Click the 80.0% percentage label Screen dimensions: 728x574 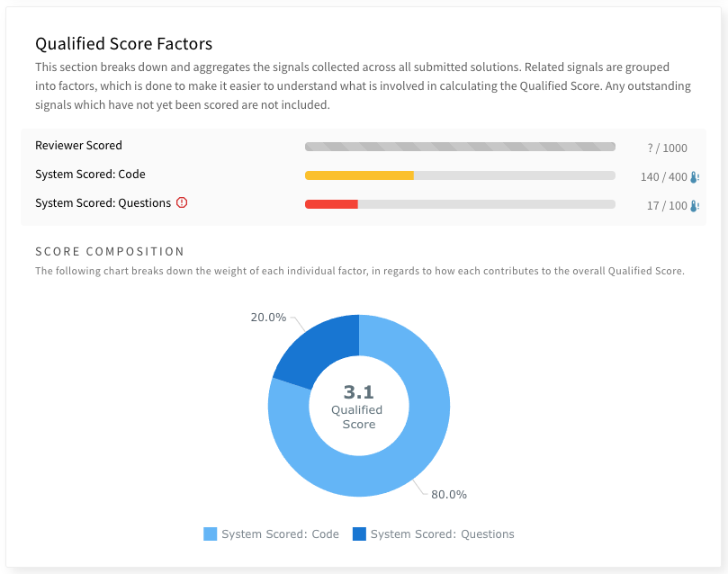click(x=447, y=494)
